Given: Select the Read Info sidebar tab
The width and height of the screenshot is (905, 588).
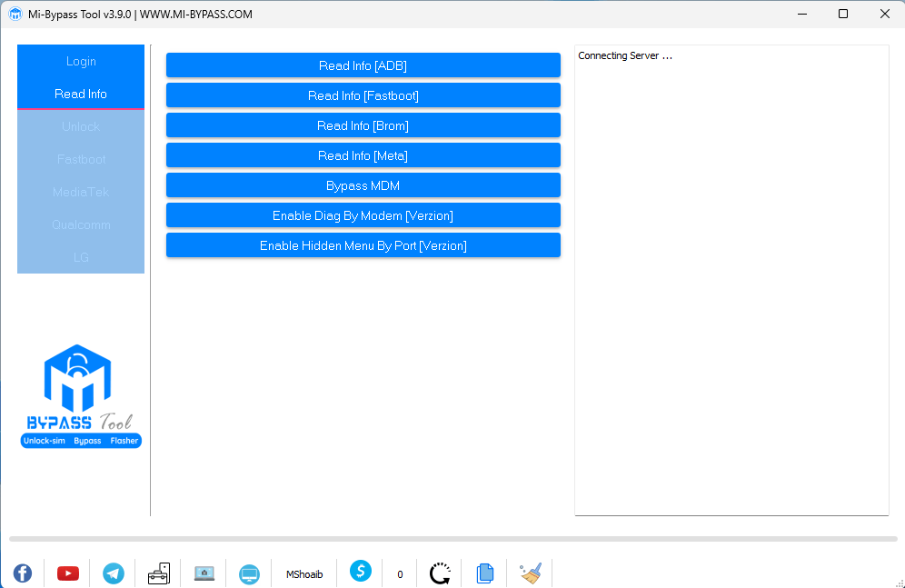Looking at the screenshot, I should (81, 94).
